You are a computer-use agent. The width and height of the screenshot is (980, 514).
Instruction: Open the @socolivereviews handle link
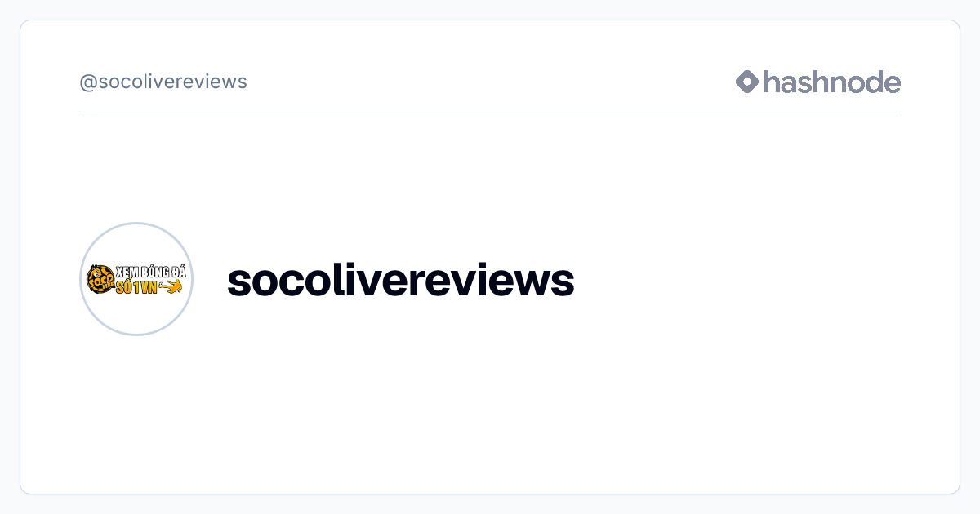[163, 82]
